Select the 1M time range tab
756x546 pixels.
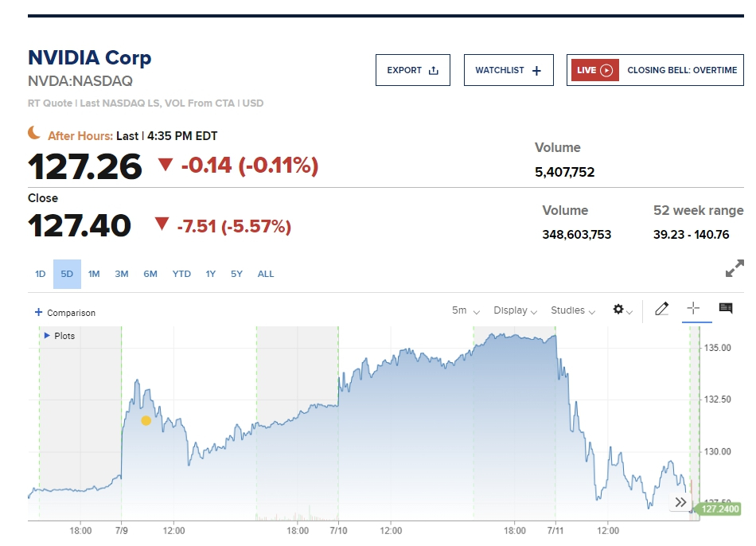point(94,274)
